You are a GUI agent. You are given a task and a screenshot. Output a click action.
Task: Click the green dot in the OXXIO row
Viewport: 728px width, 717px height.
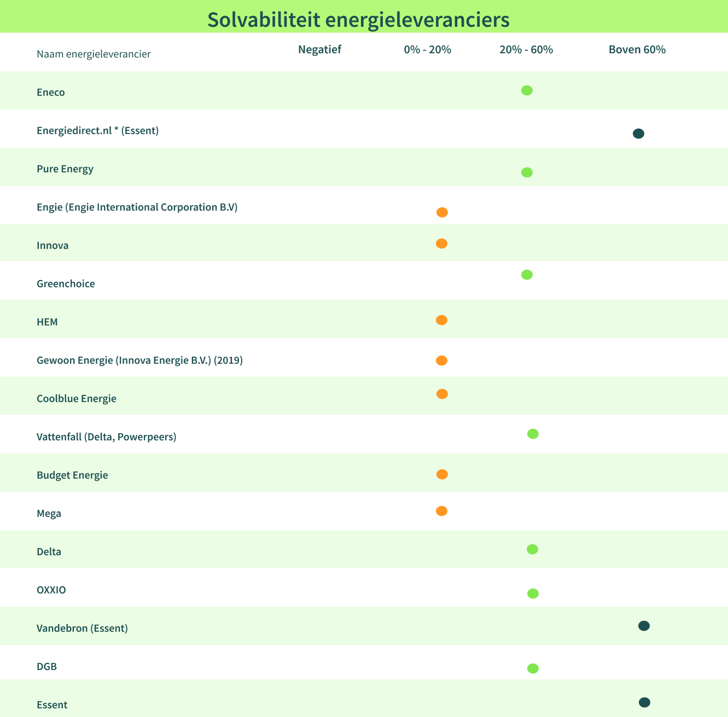533,594
